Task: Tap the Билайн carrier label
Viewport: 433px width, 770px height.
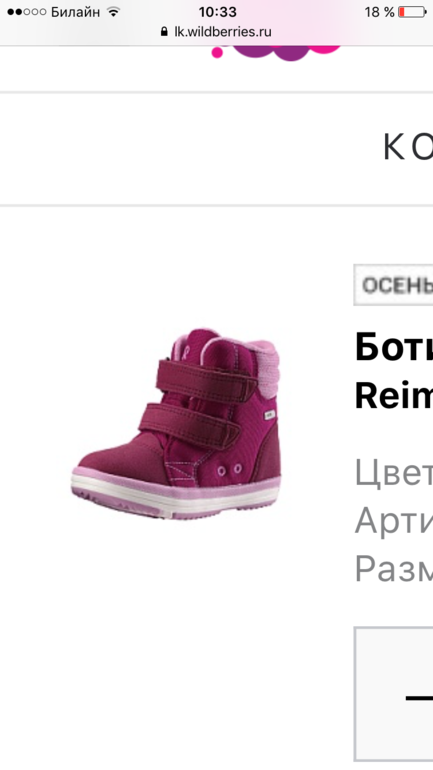Action: 76,12
